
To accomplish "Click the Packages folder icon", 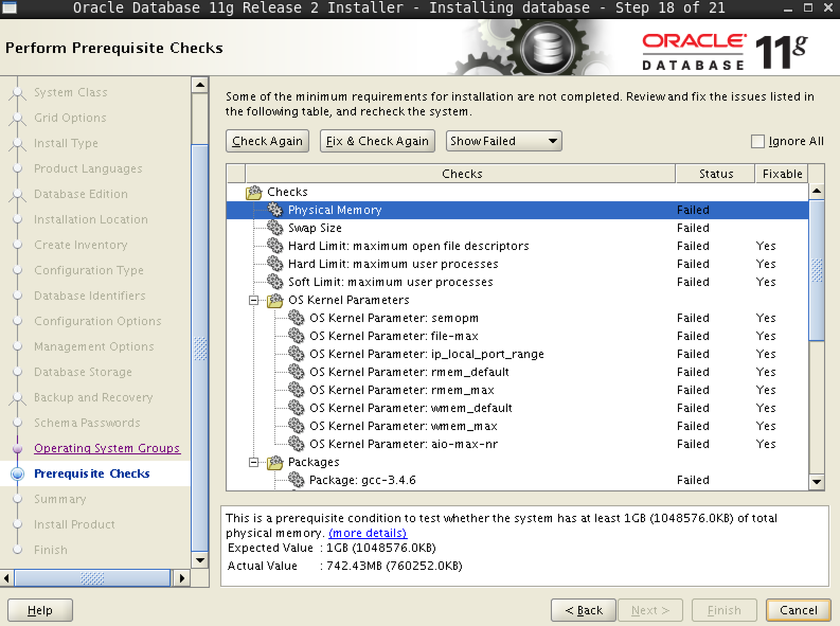I will [275, 462].
